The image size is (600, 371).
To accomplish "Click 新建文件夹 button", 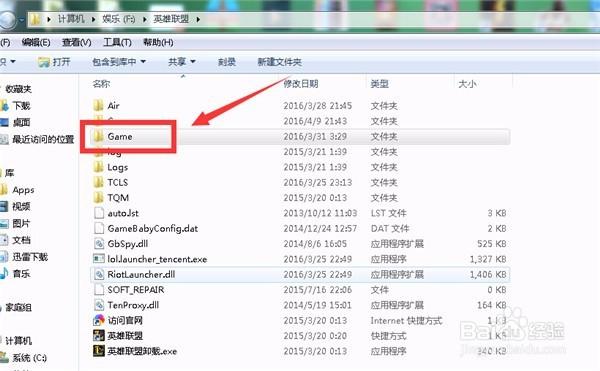I will pos(279,62).
